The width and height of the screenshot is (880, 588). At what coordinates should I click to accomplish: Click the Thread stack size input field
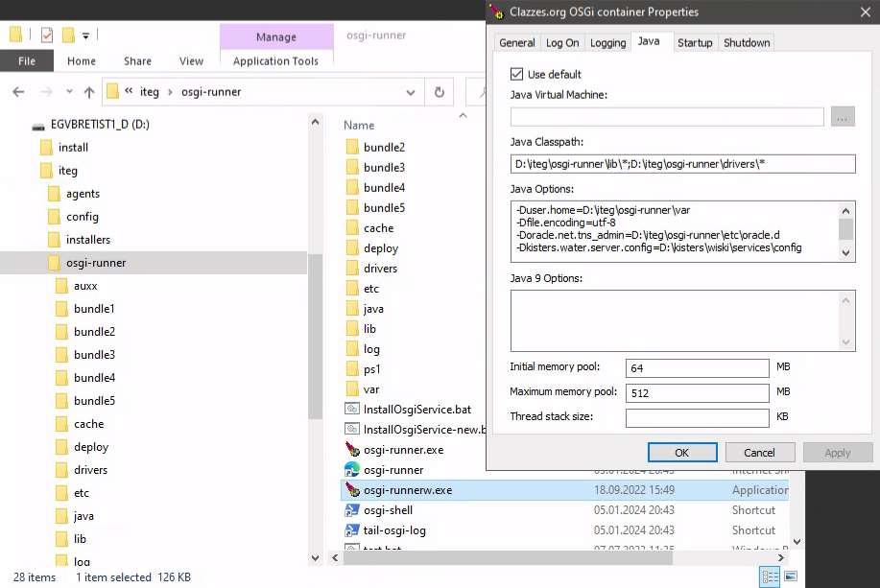click(x=698, y=416)
